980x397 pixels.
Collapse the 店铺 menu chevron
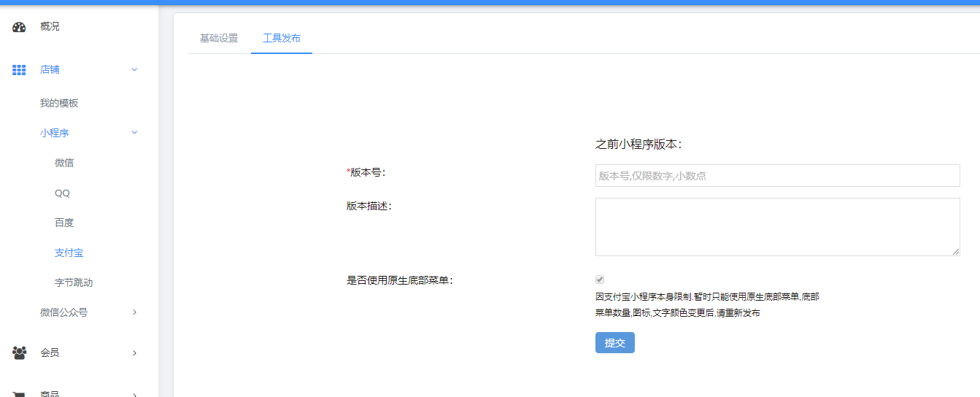(134, 70)
